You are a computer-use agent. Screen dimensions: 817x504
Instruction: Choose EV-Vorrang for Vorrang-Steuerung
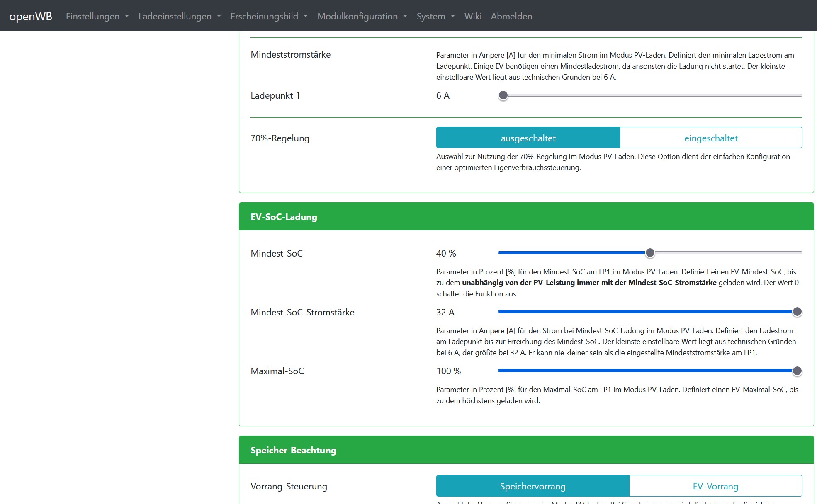715,486
